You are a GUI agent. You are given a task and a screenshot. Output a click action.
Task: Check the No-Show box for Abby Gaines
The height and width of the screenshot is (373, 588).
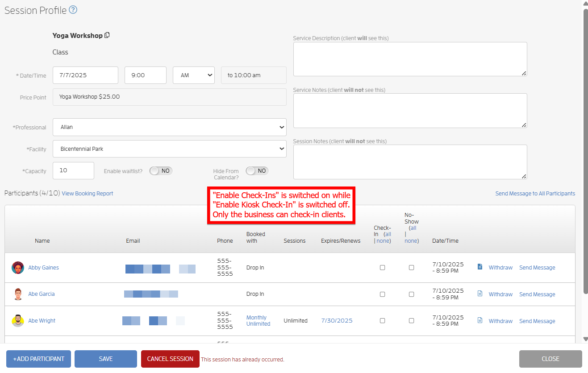pyautogui.click(x=411, y=268)
